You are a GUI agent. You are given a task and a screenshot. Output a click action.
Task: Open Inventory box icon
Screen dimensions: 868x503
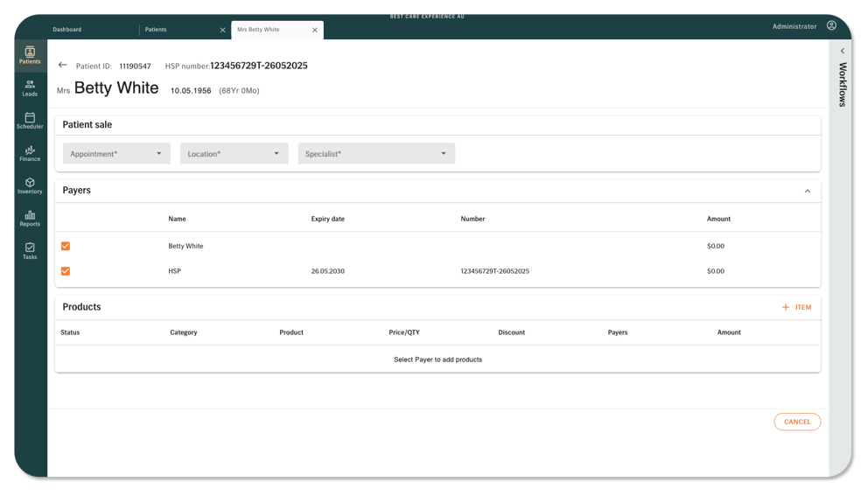30,185
